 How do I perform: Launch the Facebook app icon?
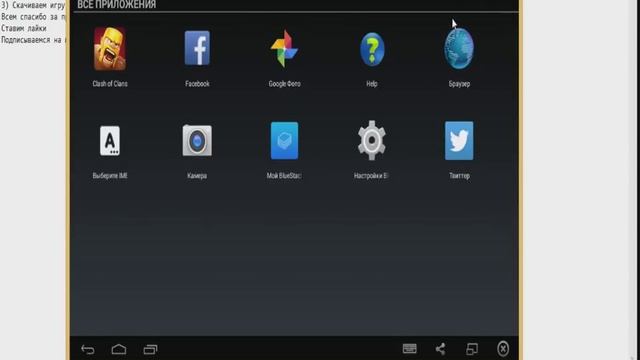tap(197, 48)
